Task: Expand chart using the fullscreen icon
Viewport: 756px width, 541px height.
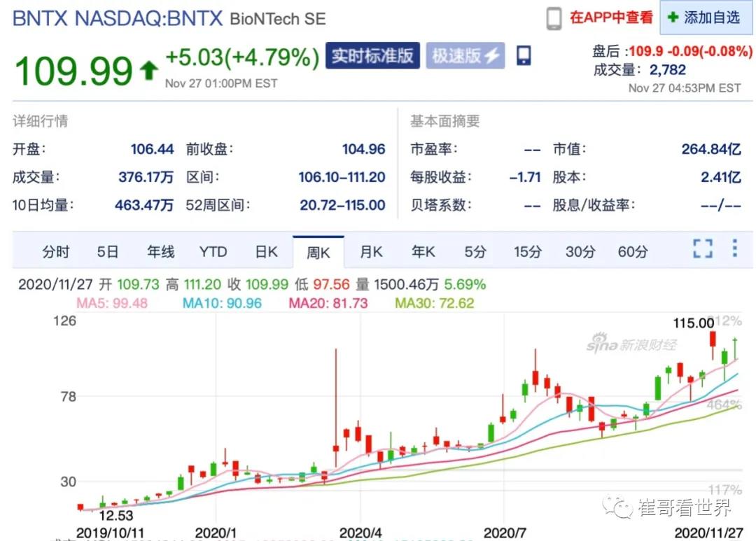Action: [x=702, y=249]
